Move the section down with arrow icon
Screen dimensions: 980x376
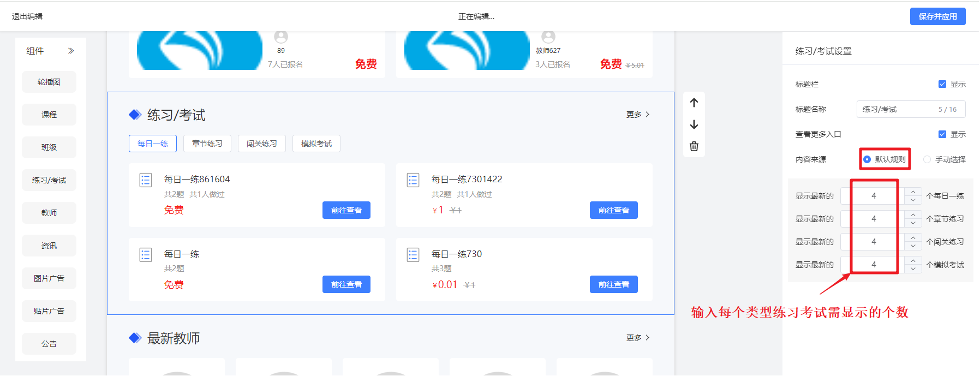(694, 124)
